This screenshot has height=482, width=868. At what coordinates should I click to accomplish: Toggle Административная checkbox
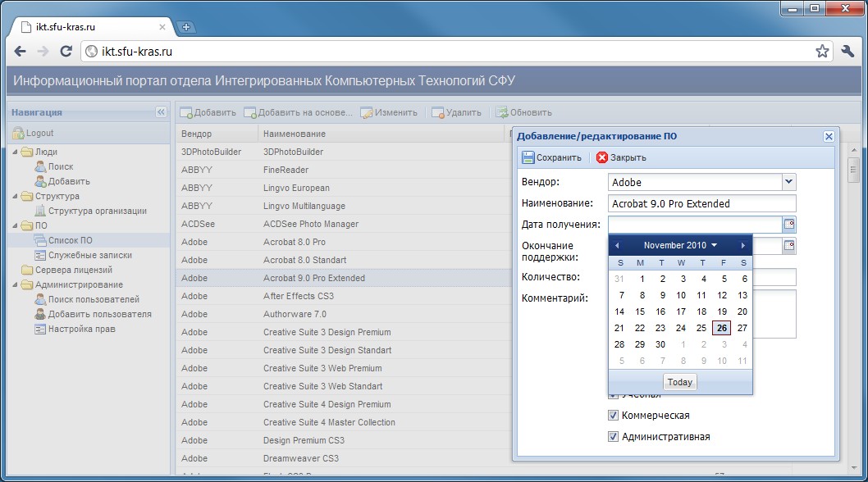[x=613, y=437]
